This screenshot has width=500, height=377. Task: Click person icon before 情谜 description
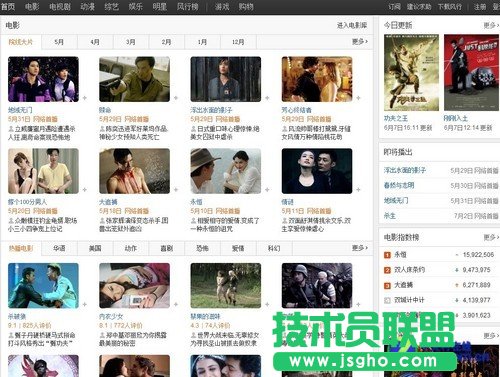point(285,220)
